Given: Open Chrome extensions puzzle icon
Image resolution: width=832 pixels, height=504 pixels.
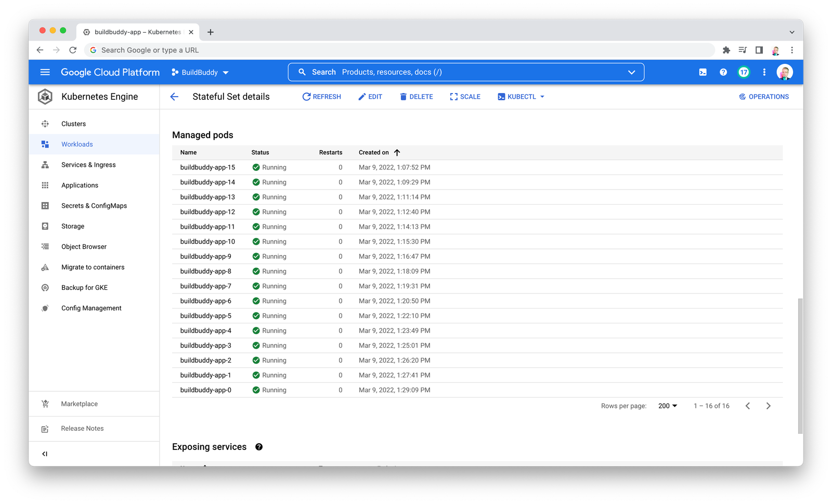Looking at the screenshot, I should [726, 50].
